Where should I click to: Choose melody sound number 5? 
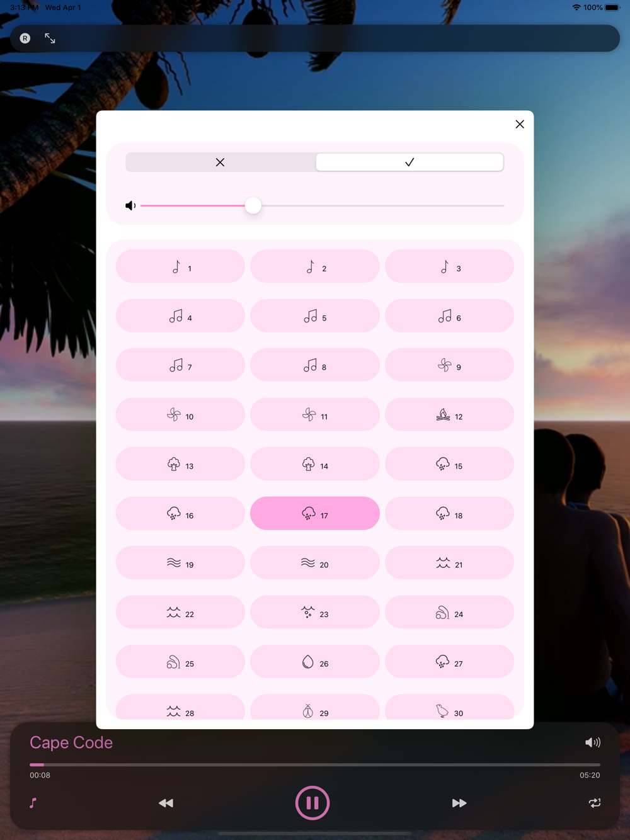coord(315,315)
